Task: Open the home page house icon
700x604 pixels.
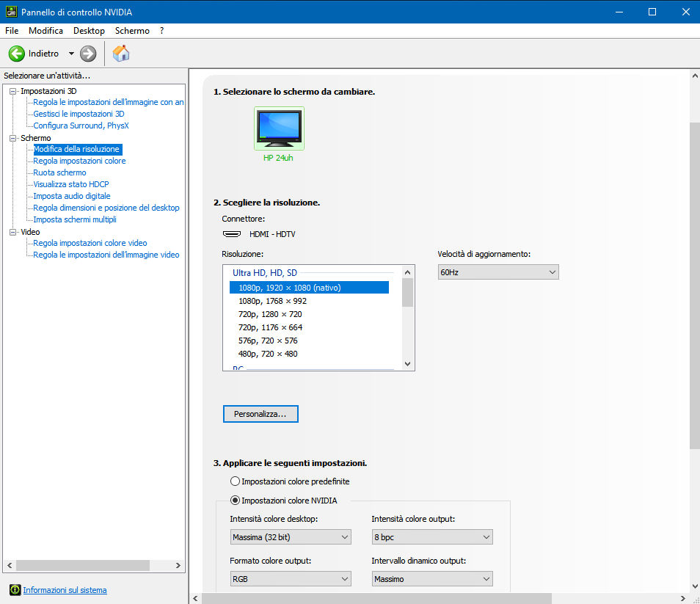Action: coord(120,53)
